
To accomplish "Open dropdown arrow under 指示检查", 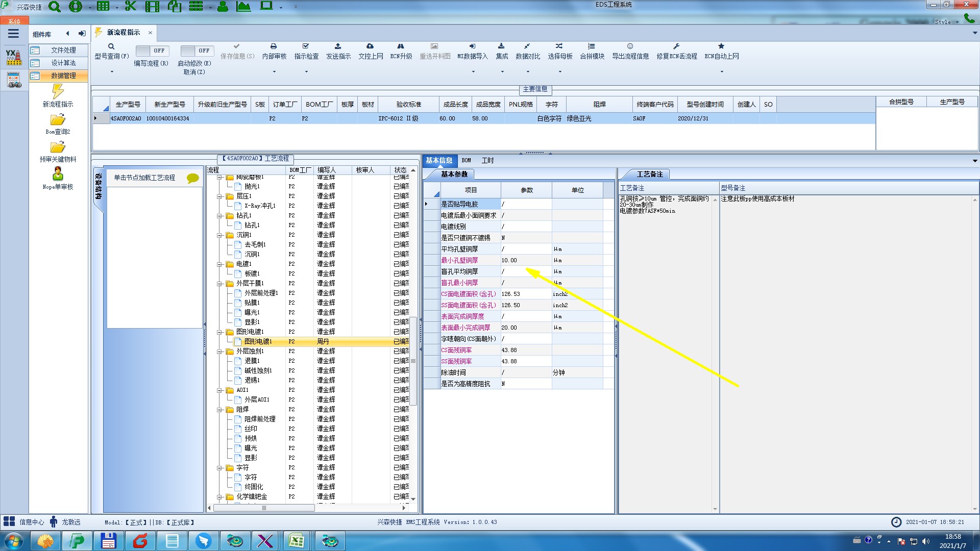I will [306, 72].
